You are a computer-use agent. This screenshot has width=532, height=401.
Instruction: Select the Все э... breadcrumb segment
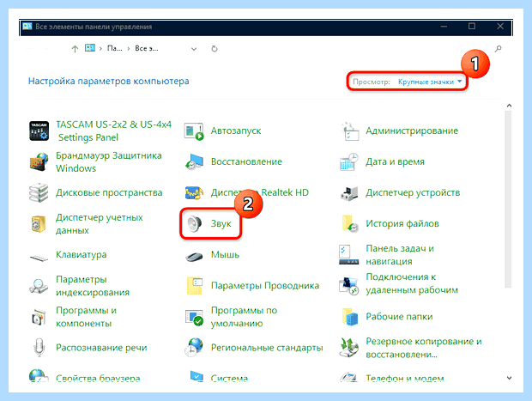pyautogui.click(x=147, y=49)
